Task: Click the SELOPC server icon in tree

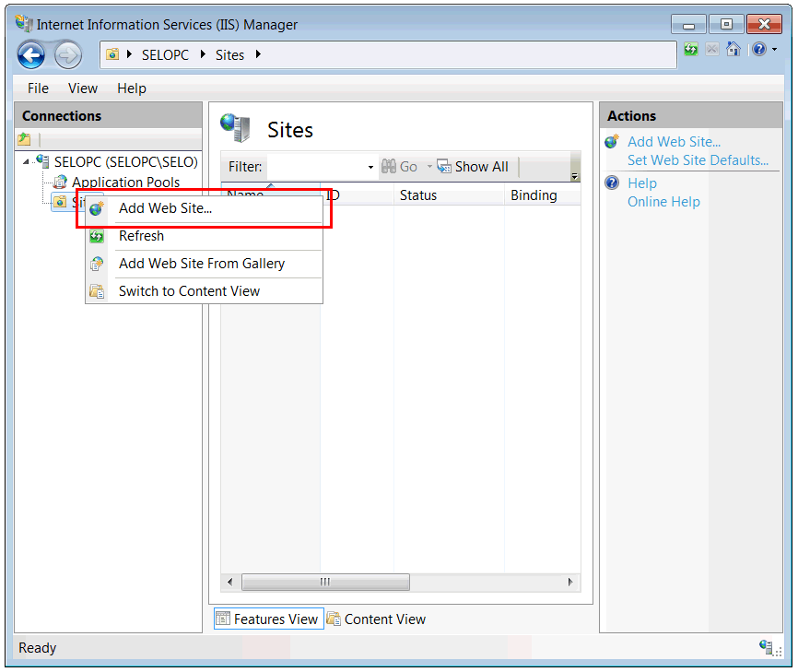Action: coord(42,161)
